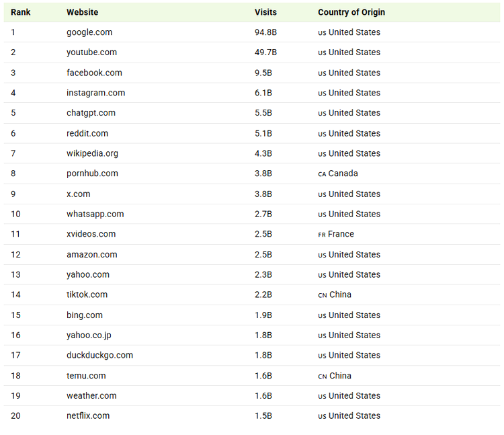This screenshot has width=504, height=435.
Task: Click the US country code in google.com row
Action: pos(322,33)
